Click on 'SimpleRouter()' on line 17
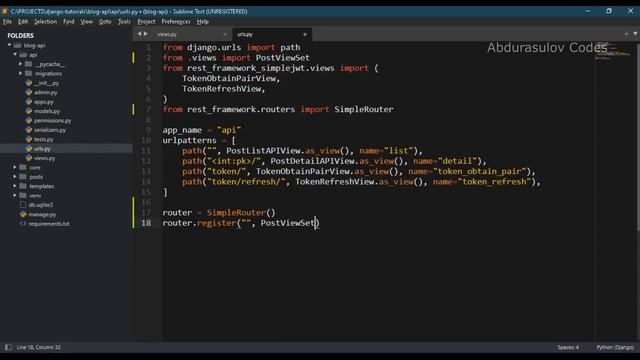The height and width of the screenshot is (360, 640). pos(241,213)
